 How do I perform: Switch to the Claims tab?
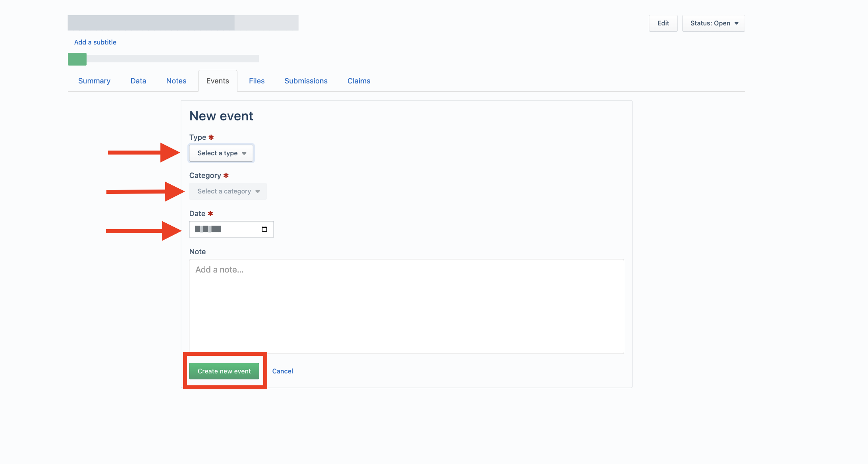click(359, 81)
